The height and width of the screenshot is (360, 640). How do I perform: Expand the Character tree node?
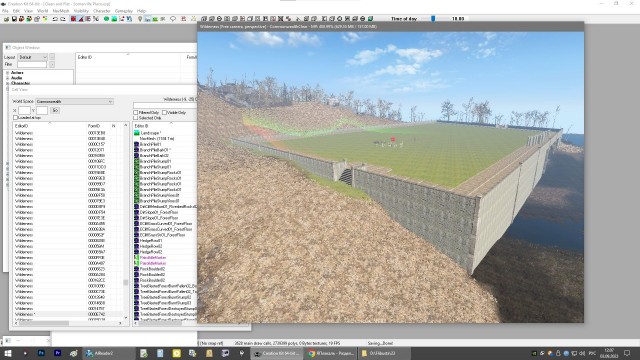pos(7,83)
